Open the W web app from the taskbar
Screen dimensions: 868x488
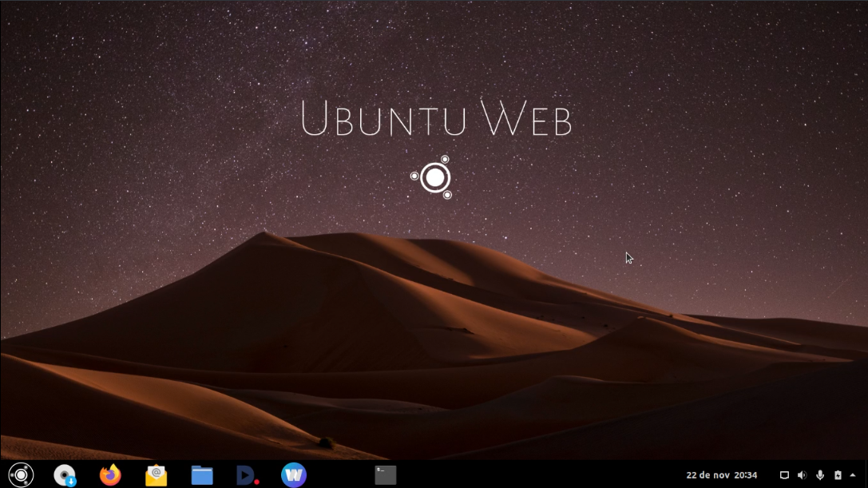coord(292,474)
